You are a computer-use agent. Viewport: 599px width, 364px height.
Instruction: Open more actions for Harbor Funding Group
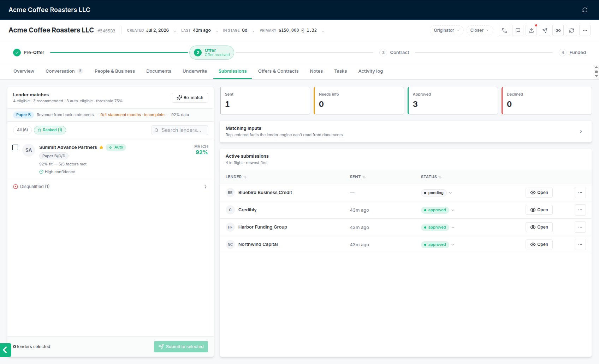[580, 227]
